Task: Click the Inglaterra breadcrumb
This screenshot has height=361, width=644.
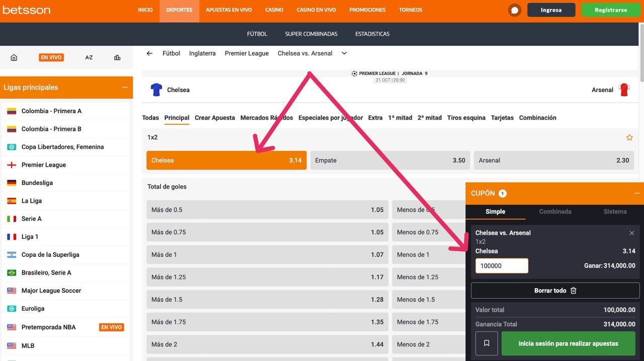Action: [x=202, y=53]
